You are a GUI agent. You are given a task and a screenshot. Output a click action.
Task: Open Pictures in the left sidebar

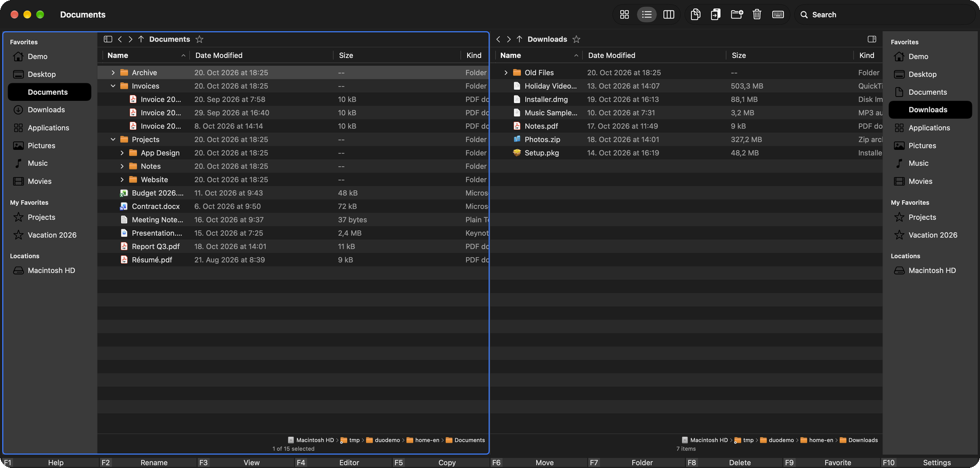coord(50,145)
